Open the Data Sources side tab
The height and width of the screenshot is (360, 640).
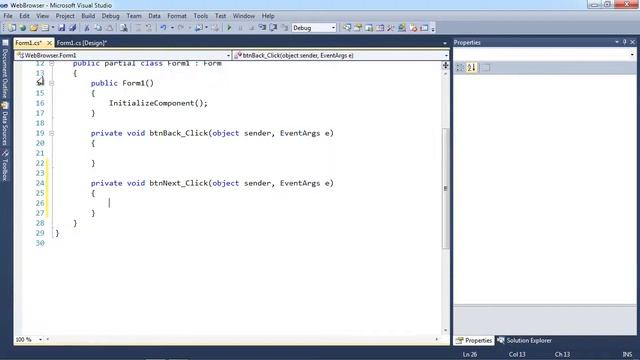[x=5, y=124]
